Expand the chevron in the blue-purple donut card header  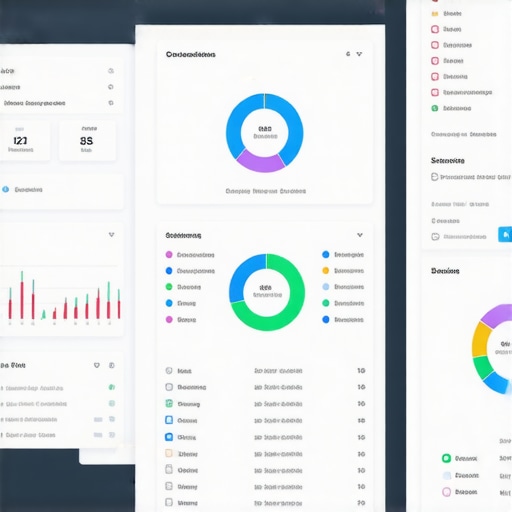click(x=359, y=54)
